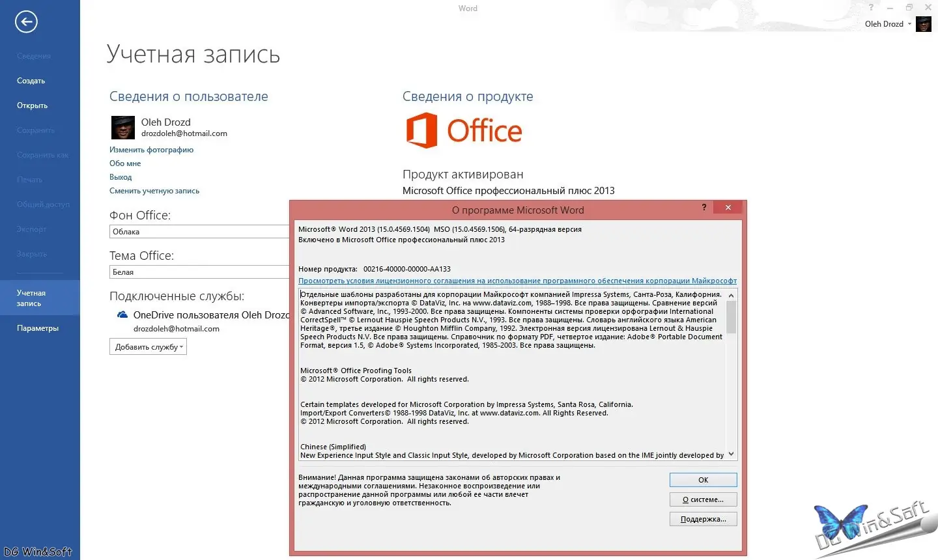The width and height of the screenshot is (938, 560).
Task: Click OneDrive пользователя Oleh Drozd service entry
Action: (x=212, y=315)
